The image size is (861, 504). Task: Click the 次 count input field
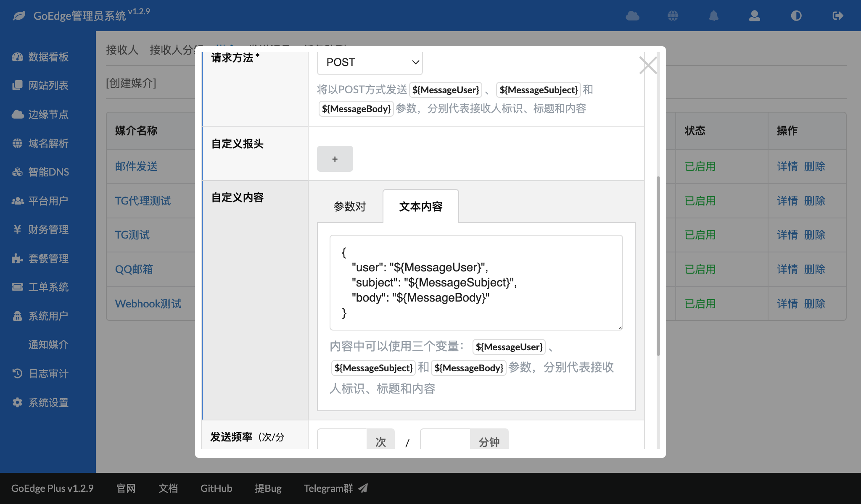342,440
